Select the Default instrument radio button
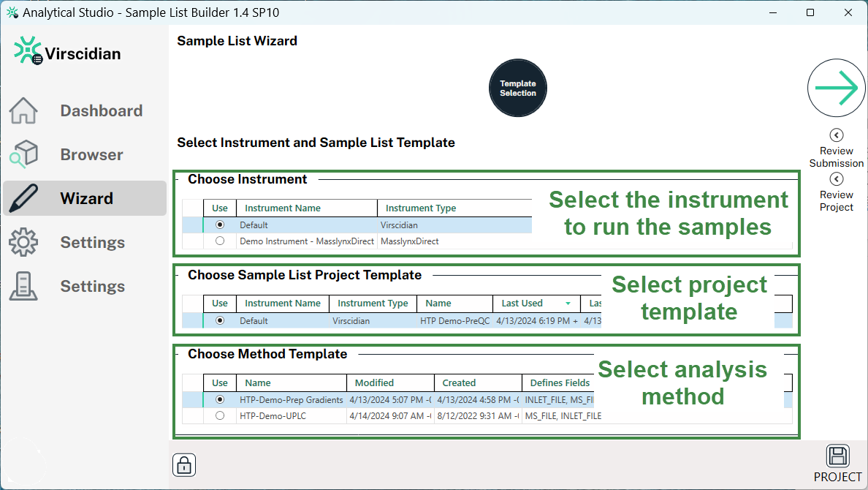Viewport: 868px width, 490px height. pos(220,225)
